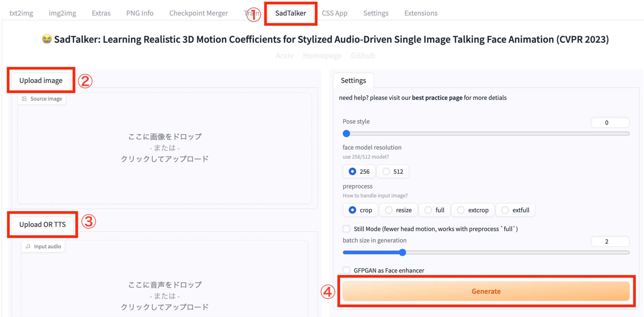The height and width of the screenshot is (317, 644).
Task: Open the Checkpoint Merger tab
Action: [x=198, y=13]
